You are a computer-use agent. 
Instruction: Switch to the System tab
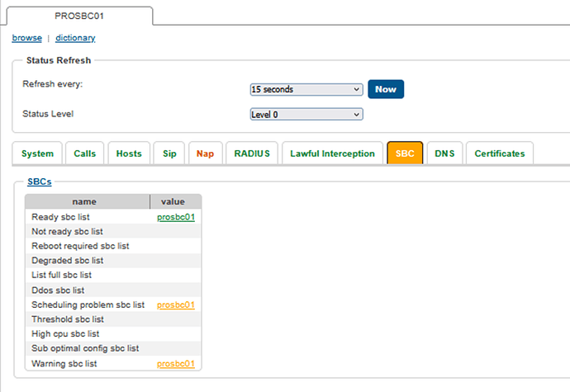(x=38, y=153)
